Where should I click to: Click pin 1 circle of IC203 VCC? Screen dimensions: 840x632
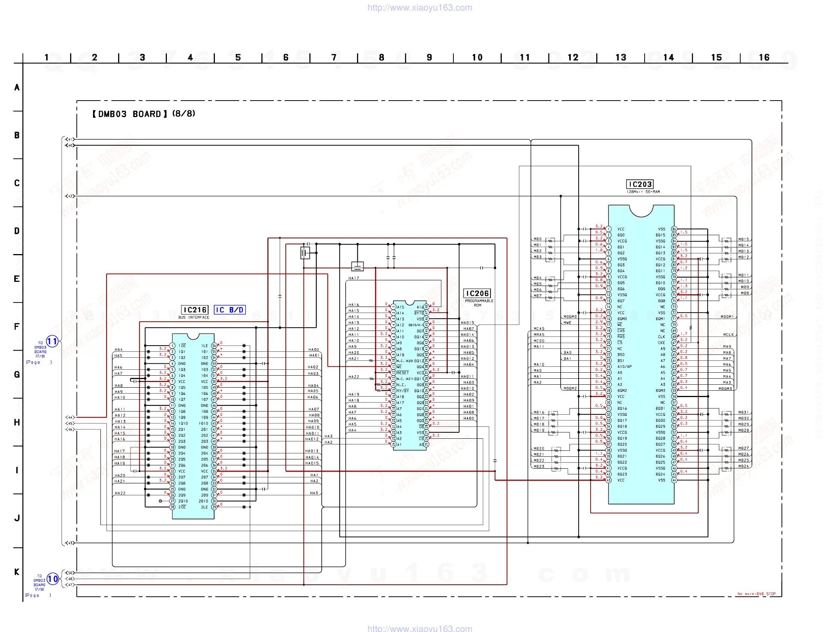click(608, 229)
